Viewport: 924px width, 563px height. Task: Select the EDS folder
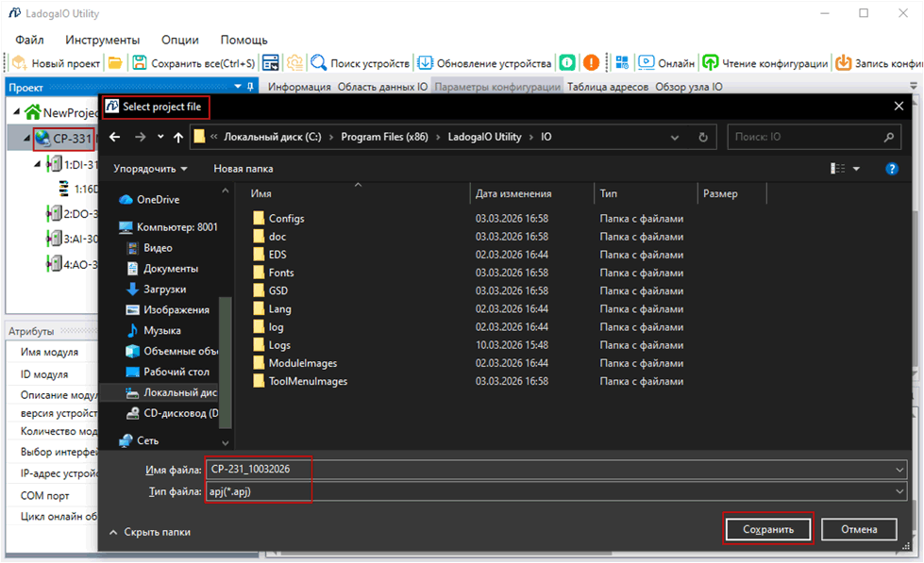[x=277, y=255]
